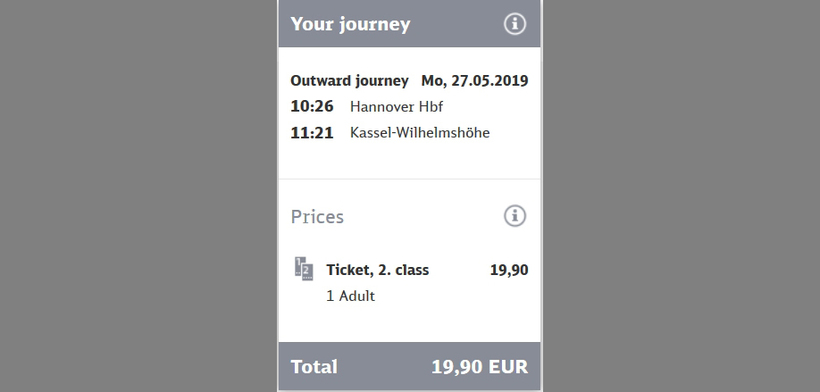Click the Prices section heading
This screenshot has width=820, height=392.
(x=317, y=216)
